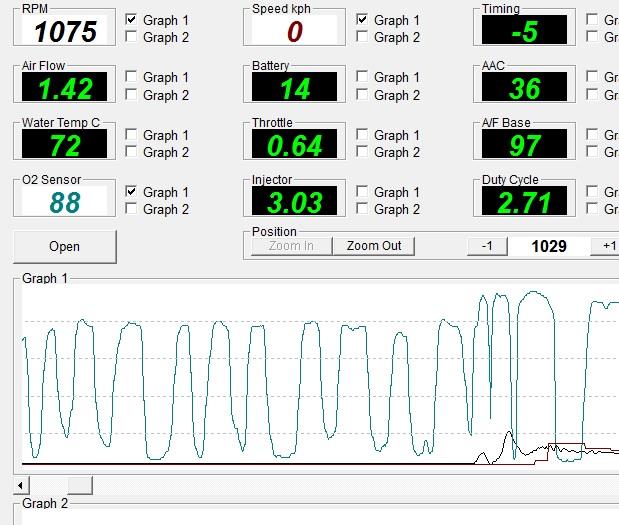
Task: Click the position value 1029
Action: click(x=549, y=246)
